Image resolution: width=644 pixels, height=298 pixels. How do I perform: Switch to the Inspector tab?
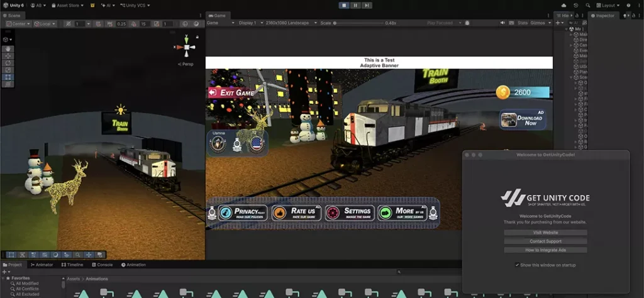point(602,16)
